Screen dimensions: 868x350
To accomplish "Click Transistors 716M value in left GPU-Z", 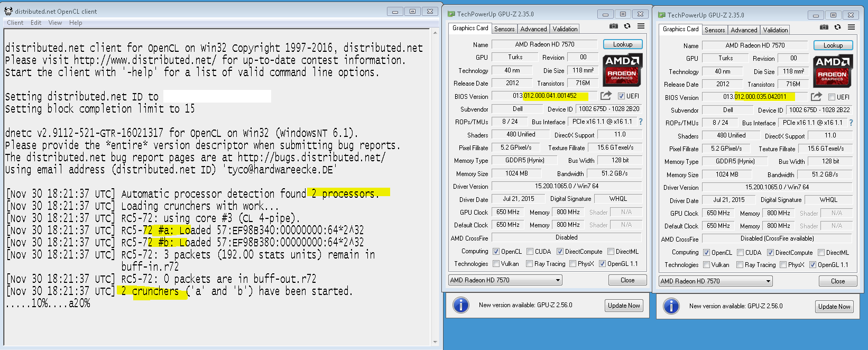I will [583, 83].
